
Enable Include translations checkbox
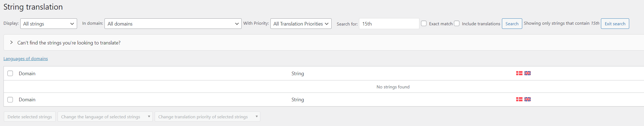(x=457, y=24)
